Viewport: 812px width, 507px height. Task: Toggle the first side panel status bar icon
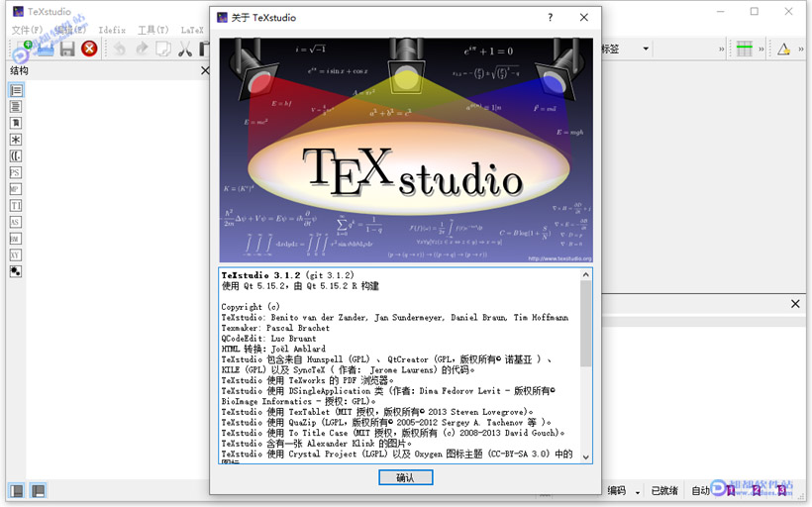17,490
